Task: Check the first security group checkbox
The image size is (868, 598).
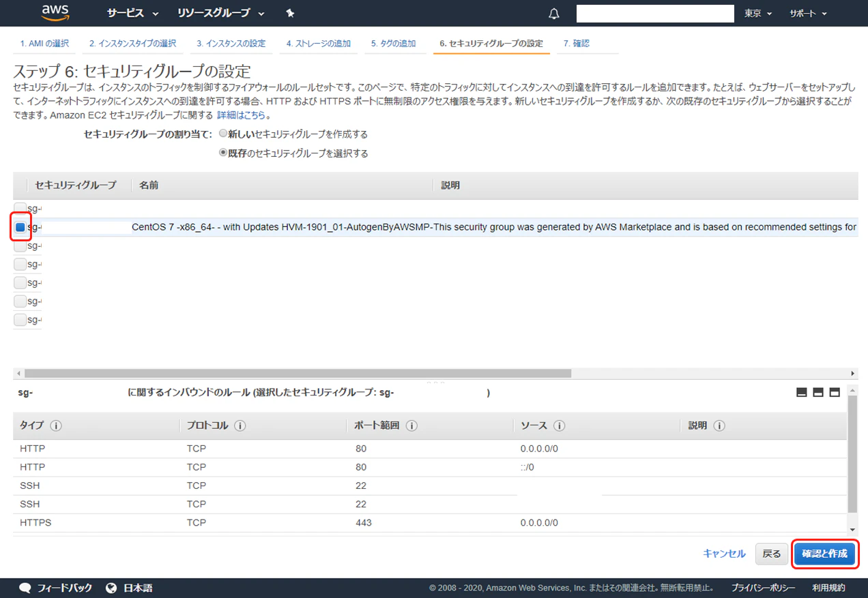Action: pos(20,209)
